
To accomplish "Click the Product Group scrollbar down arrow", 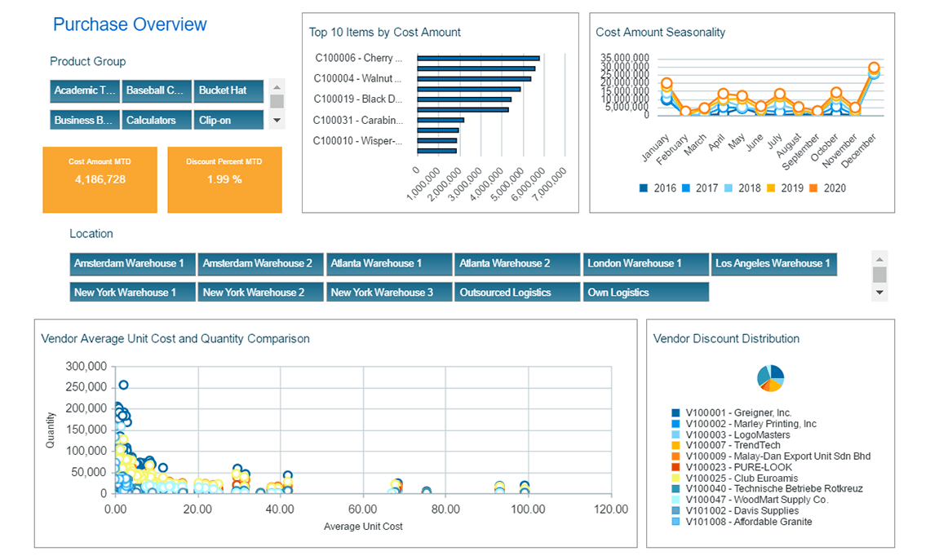I will click(277, 119).
